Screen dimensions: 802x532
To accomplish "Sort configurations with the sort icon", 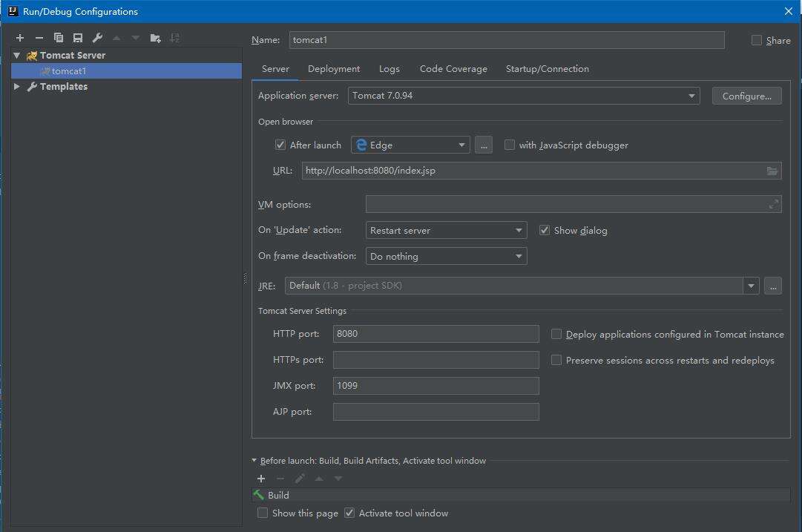I will coord(175,38).
